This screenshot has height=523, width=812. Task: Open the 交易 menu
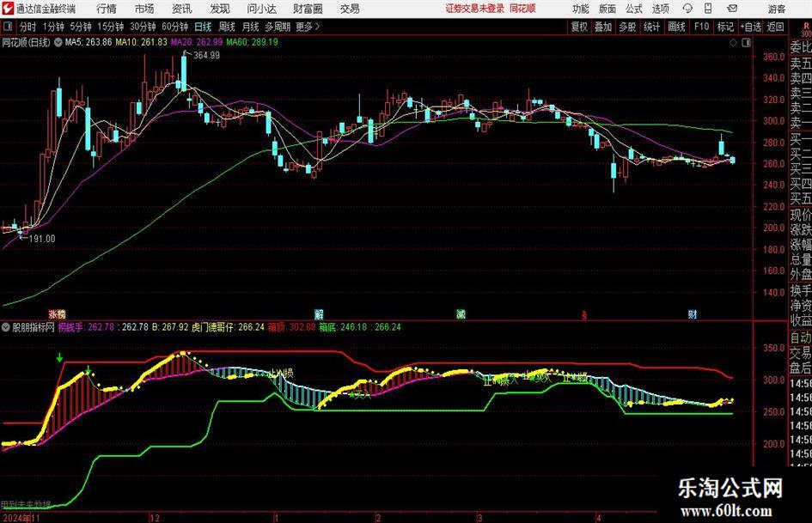click(x=350, y=9)
